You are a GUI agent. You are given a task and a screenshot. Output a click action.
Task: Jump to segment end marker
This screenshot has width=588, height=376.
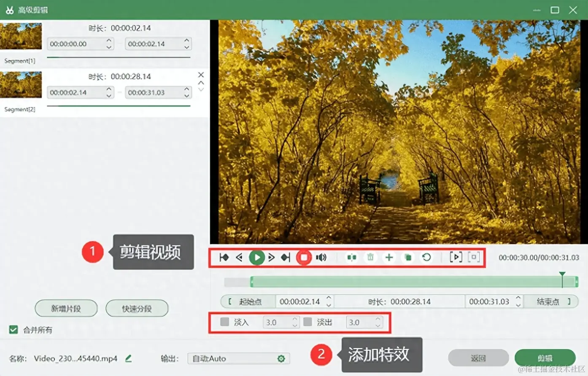pyautogui.click(x=286, y=257)
